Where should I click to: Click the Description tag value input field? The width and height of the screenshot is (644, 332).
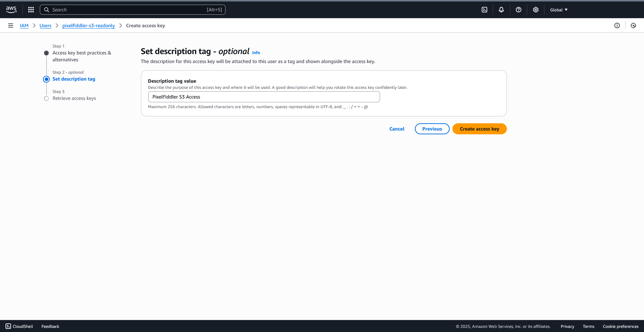pyautogui.click(x=264, y=97)
